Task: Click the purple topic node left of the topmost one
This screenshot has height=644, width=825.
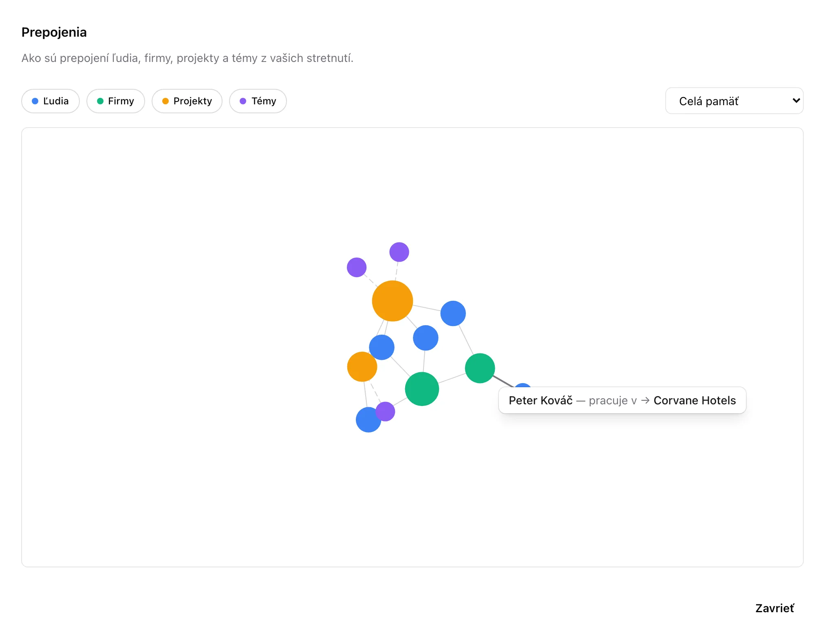Action: pyautogui.click(x=357, y=267)
